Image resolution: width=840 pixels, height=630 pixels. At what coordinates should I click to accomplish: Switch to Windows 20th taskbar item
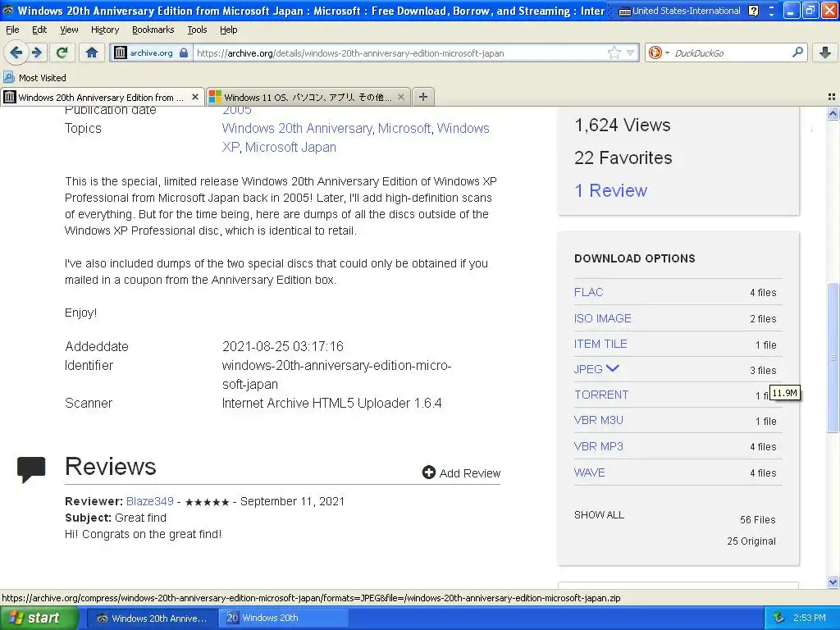coord(285,618)
